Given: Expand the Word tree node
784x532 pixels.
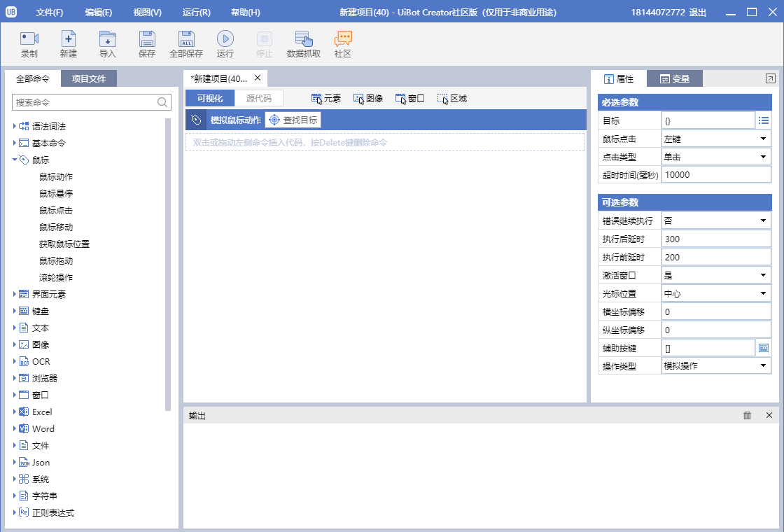Looking at the screenshot, I should (x=15, y=428).
